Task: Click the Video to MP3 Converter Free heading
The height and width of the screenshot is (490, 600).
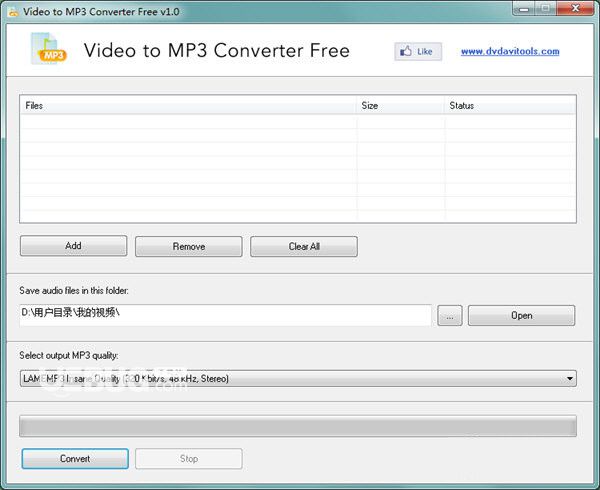Action: (x=217, y=50)
